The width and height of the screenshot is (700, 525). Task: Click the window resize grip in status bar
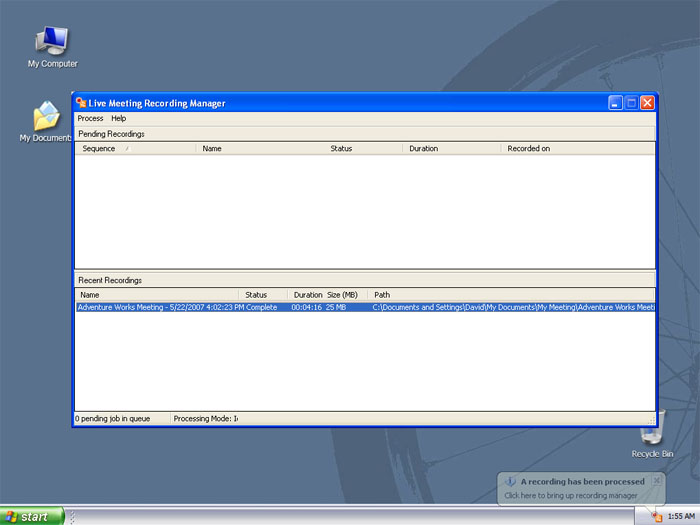[x=652, y=420]
